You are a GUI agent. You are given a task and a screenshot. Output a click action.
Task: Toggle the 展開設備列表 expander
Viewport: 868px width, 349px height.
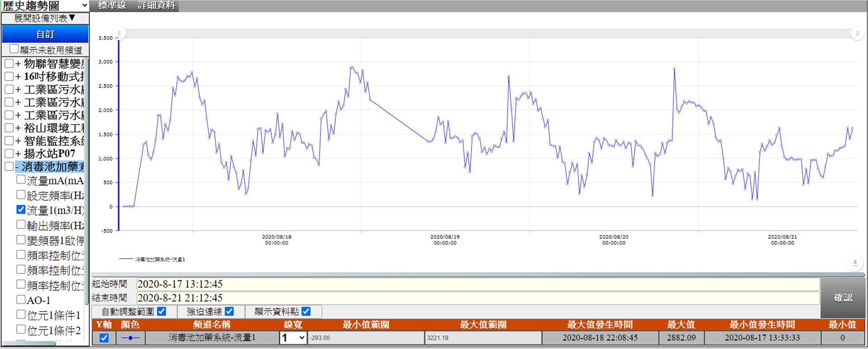pyautogui.click(x=45, y=18)
